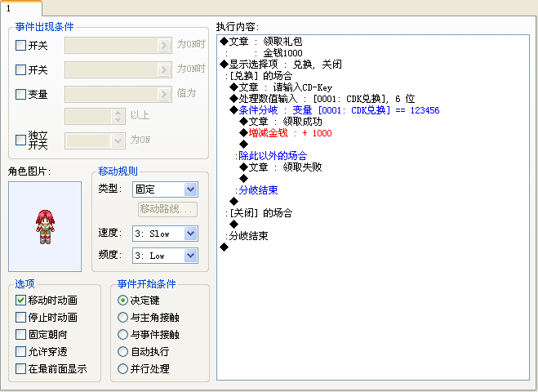The width and height of the screenshot is (538, 392).
Task: Select the 处理数值输入 command line
Action: tap(322, 99)
